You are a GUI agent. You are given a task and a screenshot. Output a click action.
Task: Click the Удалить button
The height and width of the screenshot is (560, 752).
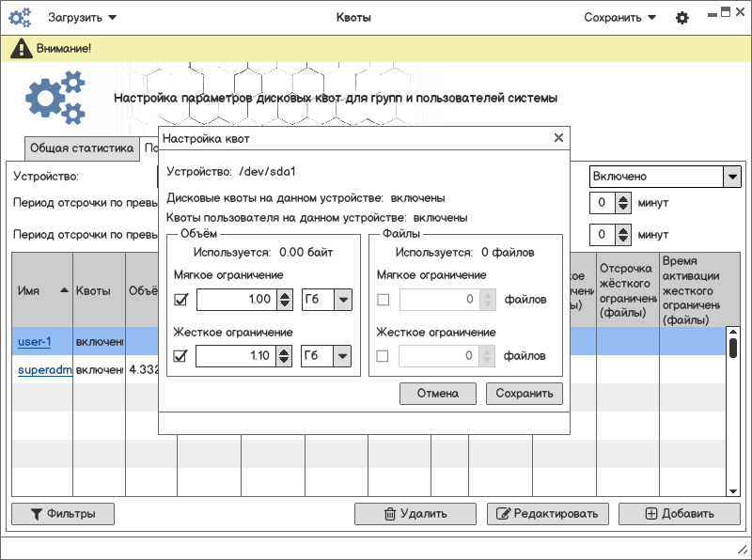pyautogui.click(x=415, y=514)
